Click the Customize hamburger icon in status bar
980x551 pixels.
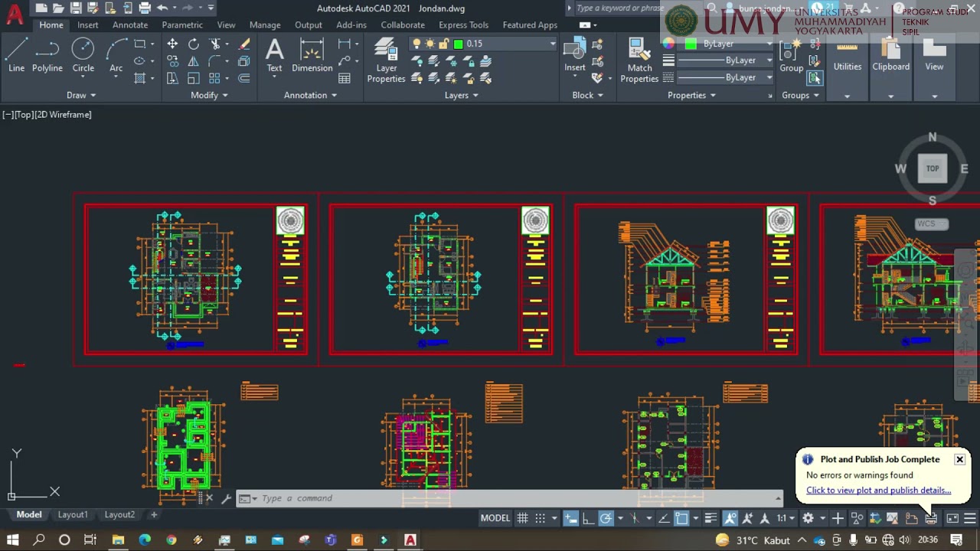click(969, 518)
